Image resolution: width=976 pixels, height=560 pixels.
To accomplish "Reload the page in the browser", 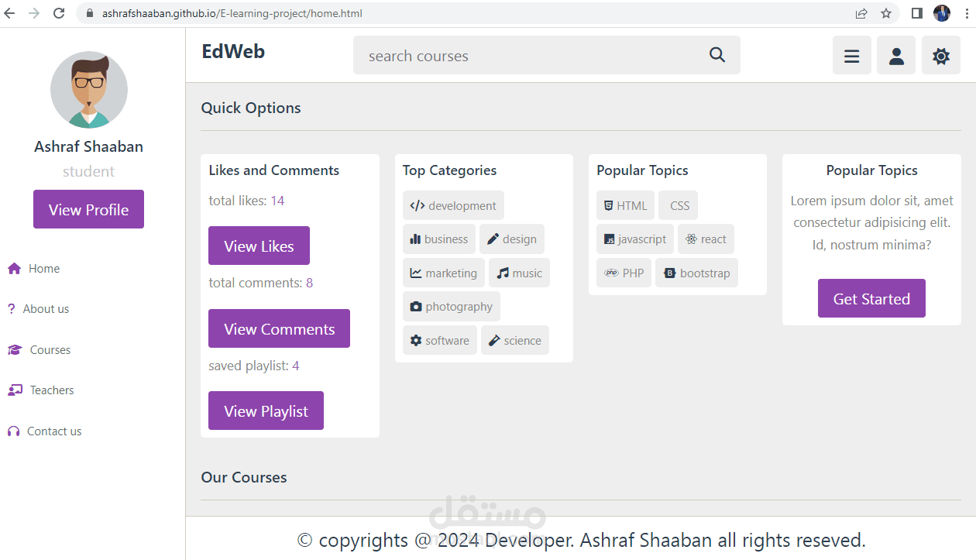I will [59, 13].
